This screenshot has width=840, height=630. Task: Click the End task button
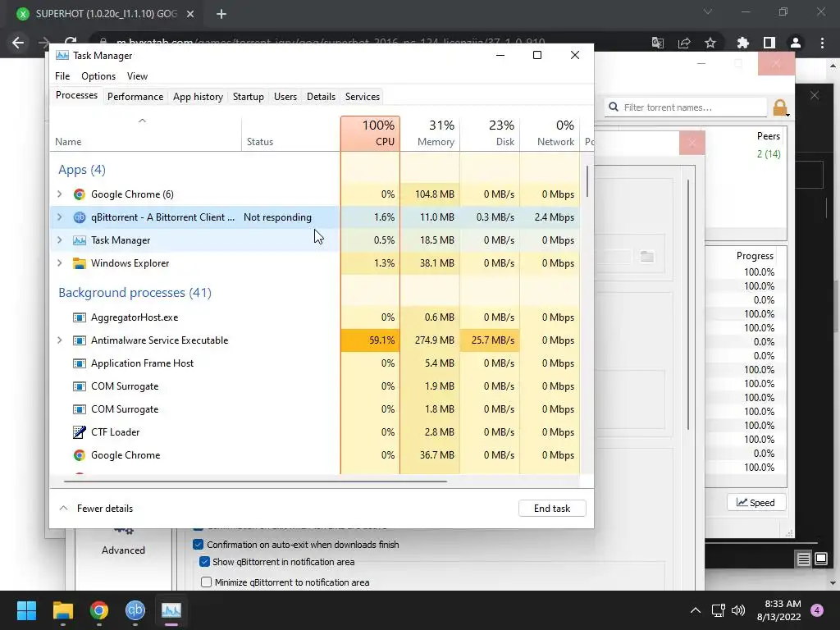[x=552, y=509]
